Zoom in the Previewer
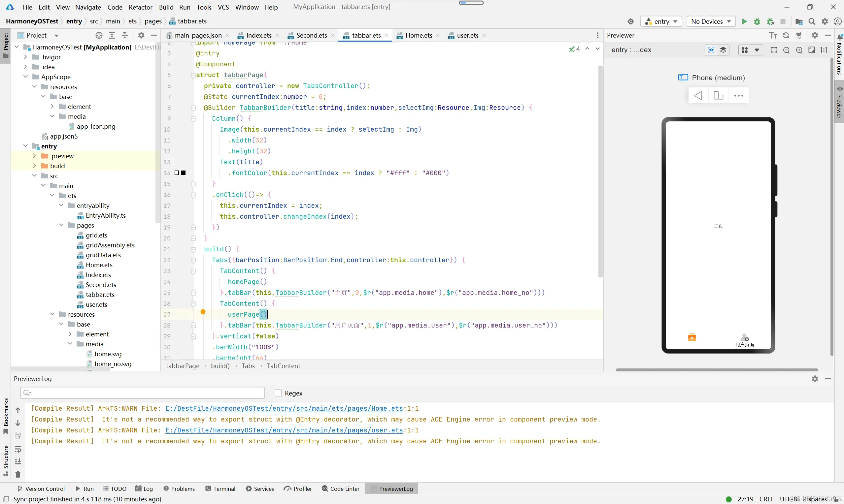Viewport: 844px width, 504px height. [x=799, y=50]
